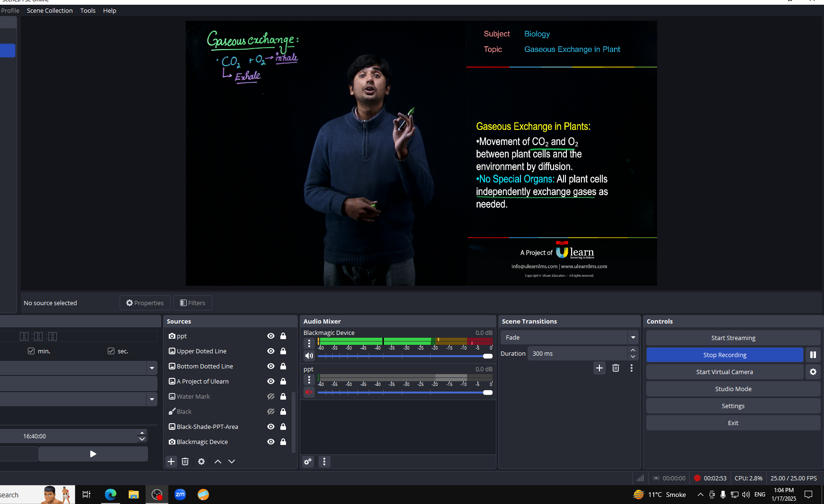Open the Tools menu

click(87, 10)
